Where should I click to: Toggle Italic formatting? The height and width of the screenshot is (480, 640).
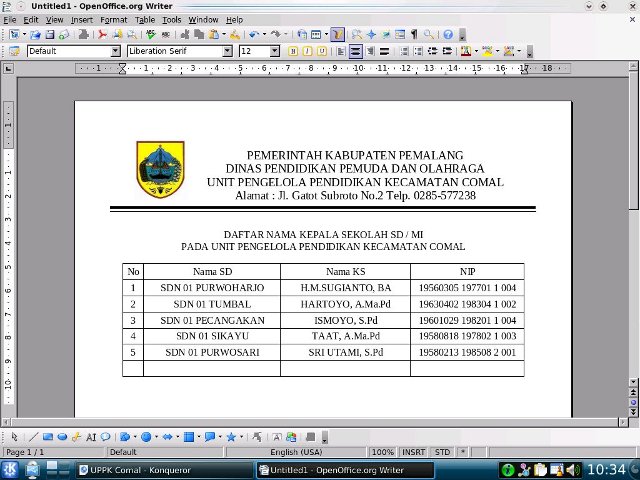pos(307,51)
